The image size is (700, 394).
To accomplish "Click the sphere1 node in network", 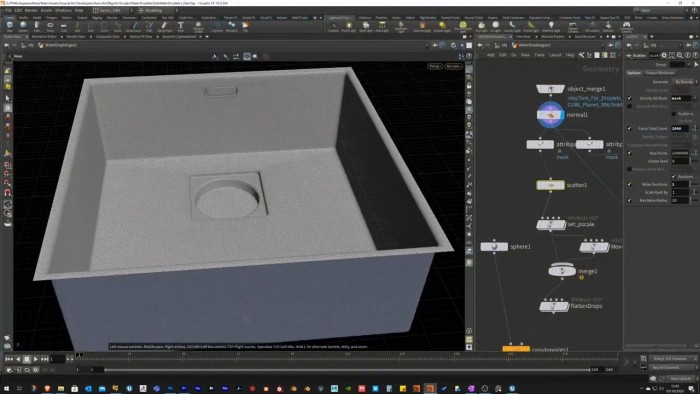I will tap(494, 246).
